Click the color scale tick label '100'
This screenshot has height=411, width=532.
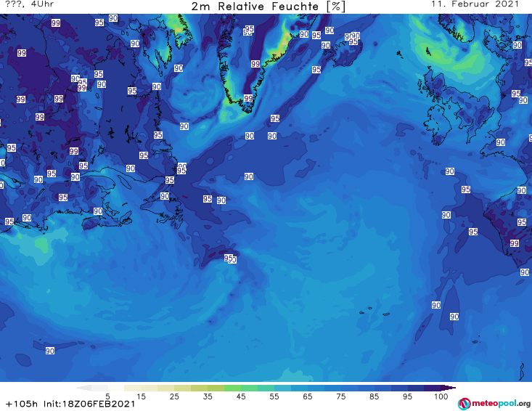pyautogui.click(x=441, y=396)
